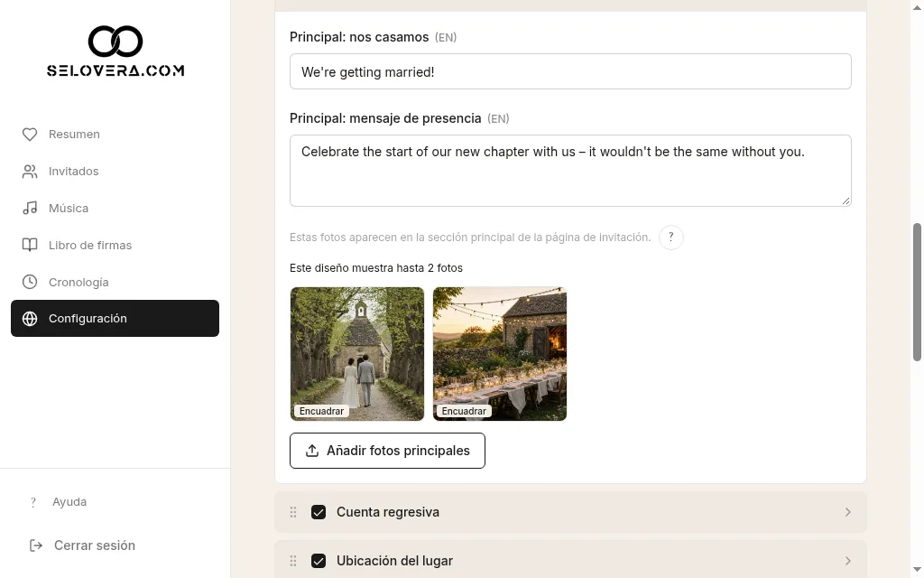Image resolution: width=924 pixels, height=578 pixels.
Task: Click Cerrar sesión to log out
Action: point(82,545)
